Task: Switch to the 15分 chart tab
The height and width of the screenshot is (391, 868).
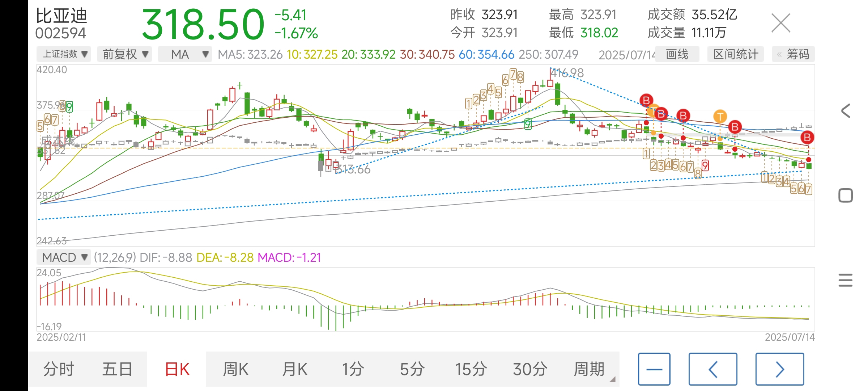Action: (x=471, y=369)
